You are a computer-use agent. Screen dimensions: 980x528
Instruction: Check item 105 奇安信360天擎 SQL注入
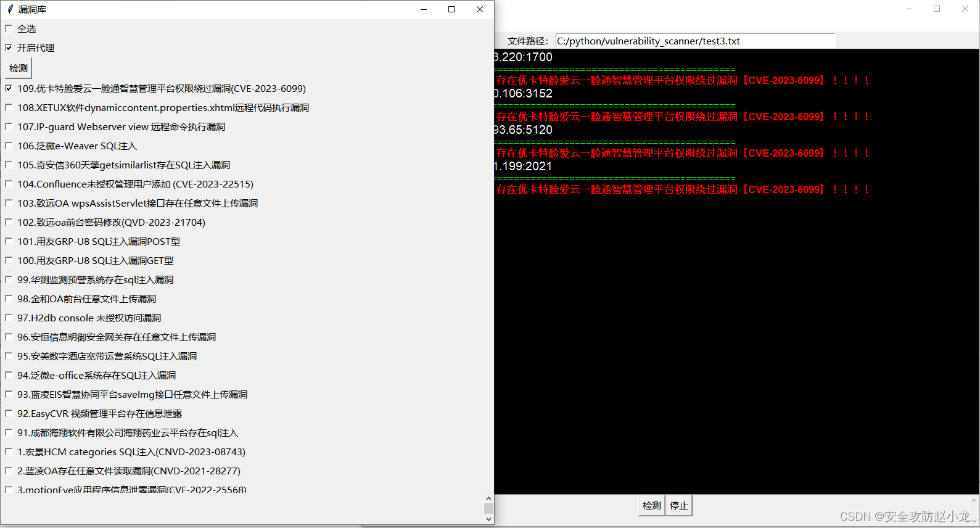(9, 165)
